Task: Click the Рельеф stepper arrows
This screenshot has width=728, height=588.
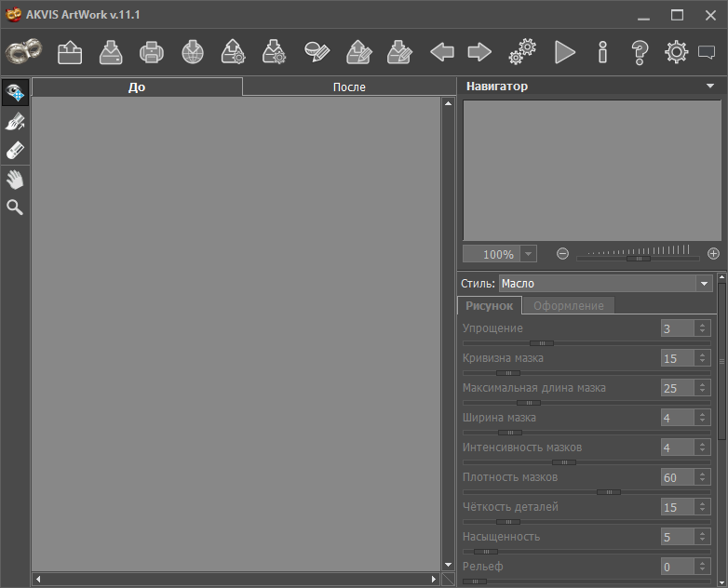Action: pos(703,567)
